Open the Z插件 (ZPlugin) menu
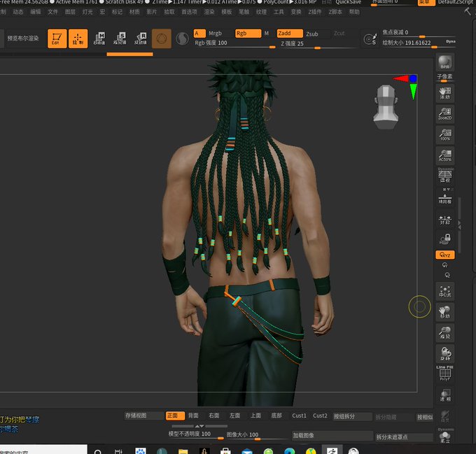Image resolution: width=476 pixels, height=454 pixels. tap(315, 12)
